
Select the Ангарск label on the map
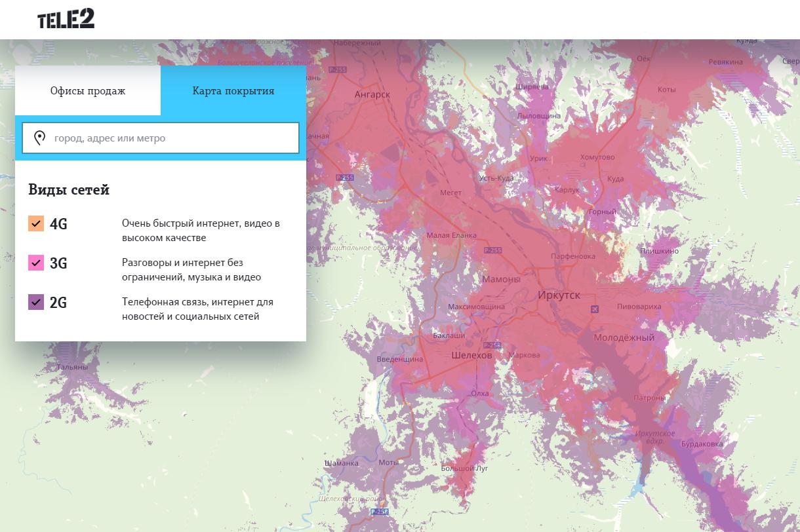372,94
